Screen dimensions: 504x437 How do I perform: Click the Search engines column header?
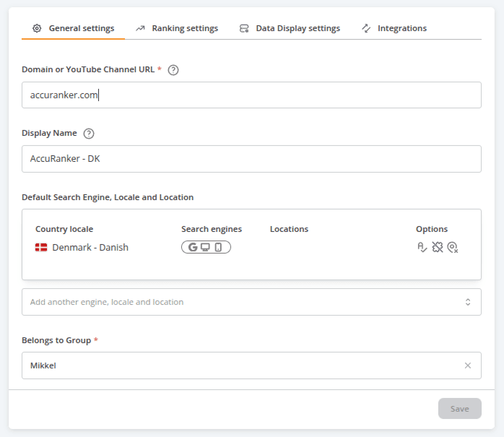click(x=212, y=229)
